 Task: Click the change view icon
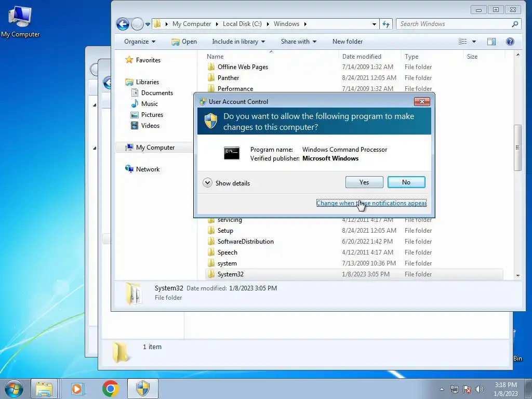click(x=463, y=42)
